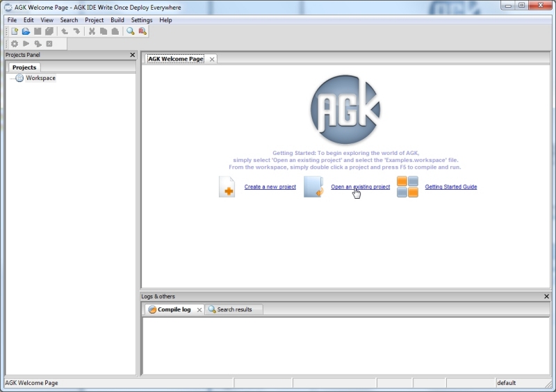Click inside the Compile log output area

pos(345,346)
